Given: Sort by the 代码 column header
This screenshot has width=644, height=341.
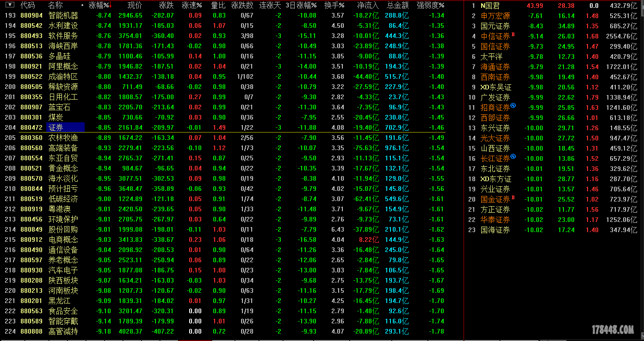Looking at the screenshot, I should tap(28, 5).
